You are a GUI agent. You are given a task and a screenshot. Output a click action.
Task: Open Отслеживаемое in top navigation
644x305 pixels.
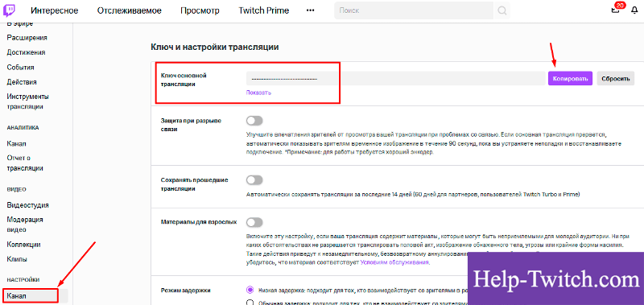point(130,10)
